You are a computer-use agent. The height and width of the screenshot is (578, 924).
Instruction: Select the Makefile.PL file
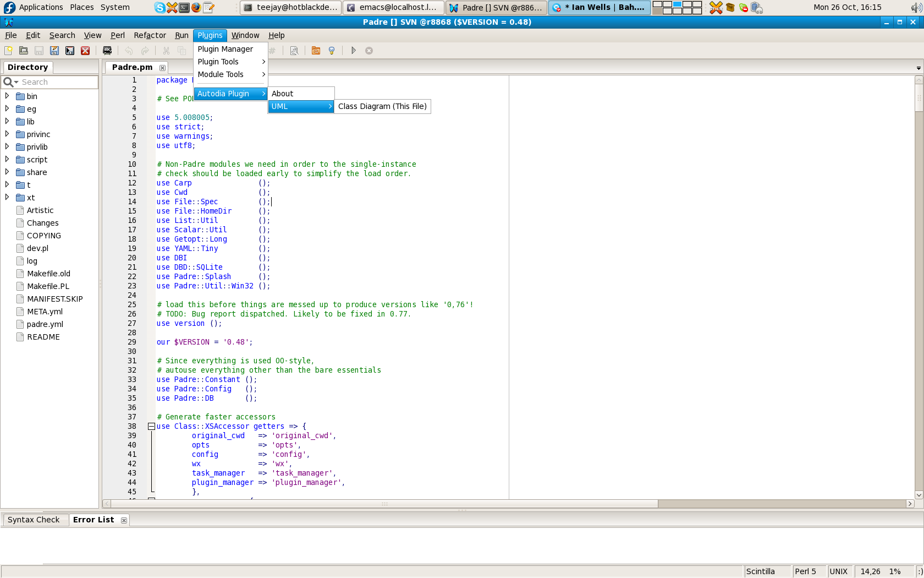[48, 286]
